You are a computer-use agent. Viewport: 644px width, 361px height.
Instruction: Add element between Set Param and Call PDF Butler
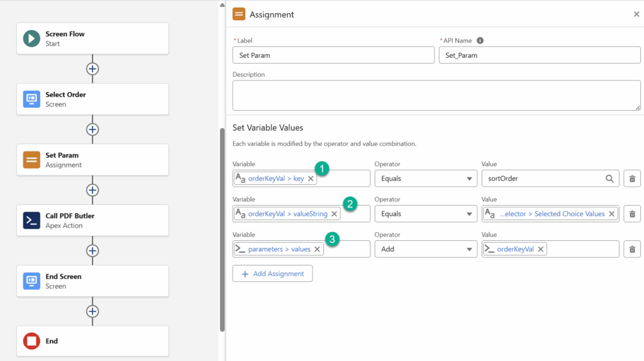92,190
